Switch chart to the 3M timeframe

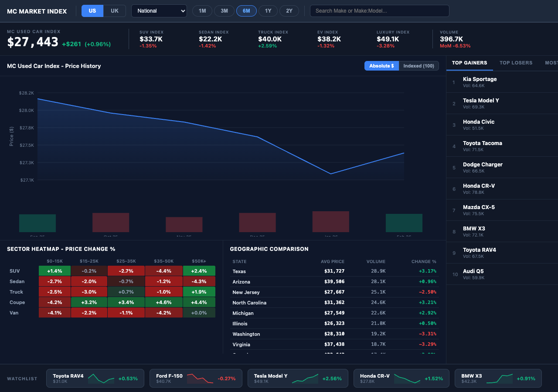point(224,10)
